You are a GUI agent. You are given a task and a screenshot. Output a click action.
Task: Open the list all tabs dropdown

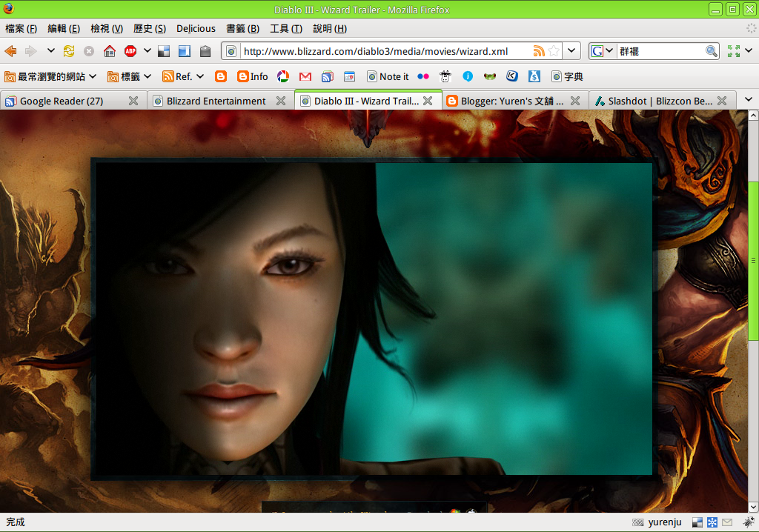pos(749,100)
